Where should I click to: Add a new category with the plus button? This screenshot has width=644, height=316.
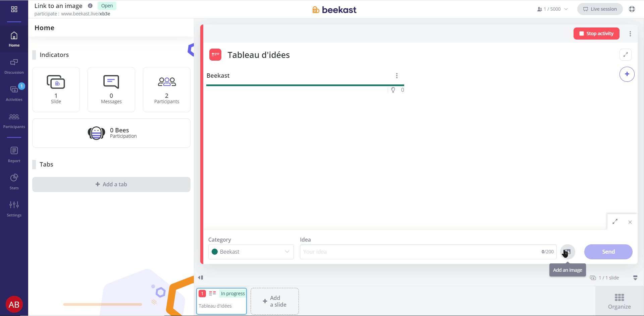[x=627, y=74]
